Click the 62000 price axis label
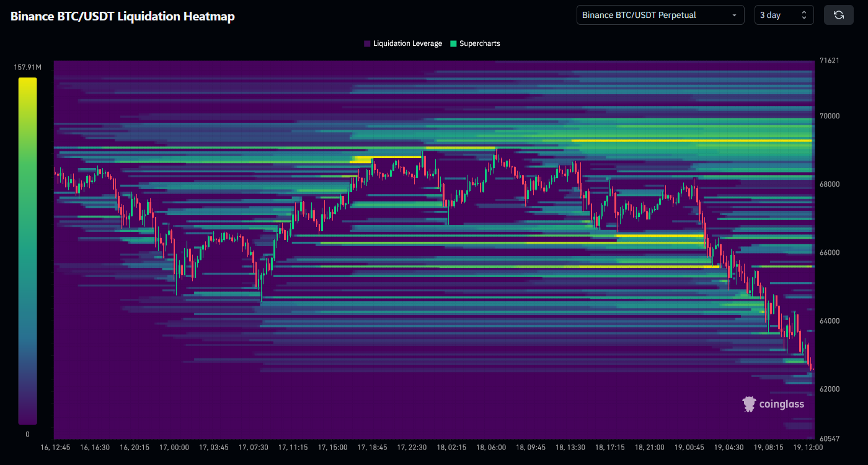The height and width of the screenshot is (465, 868). coord(829,389)
